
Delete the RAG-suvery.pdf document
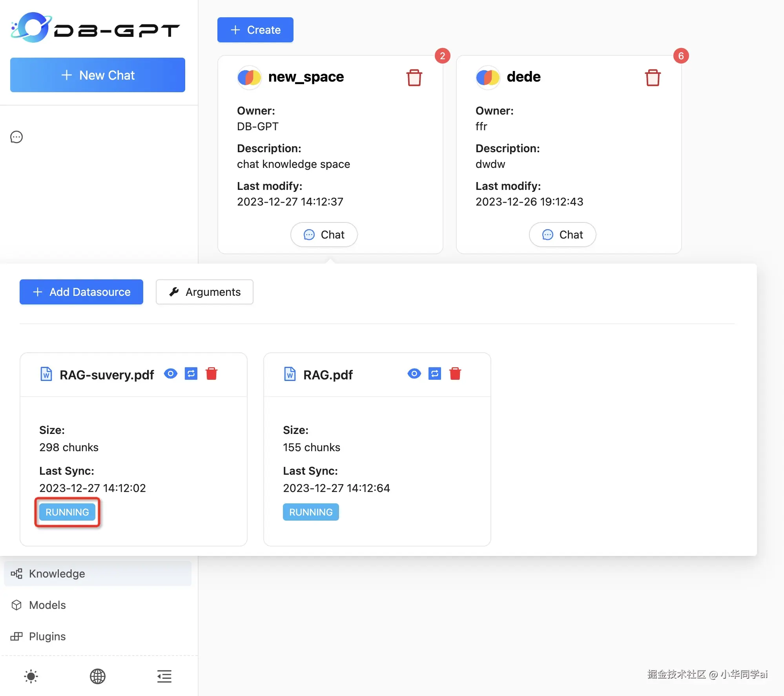tap(212, 374)
